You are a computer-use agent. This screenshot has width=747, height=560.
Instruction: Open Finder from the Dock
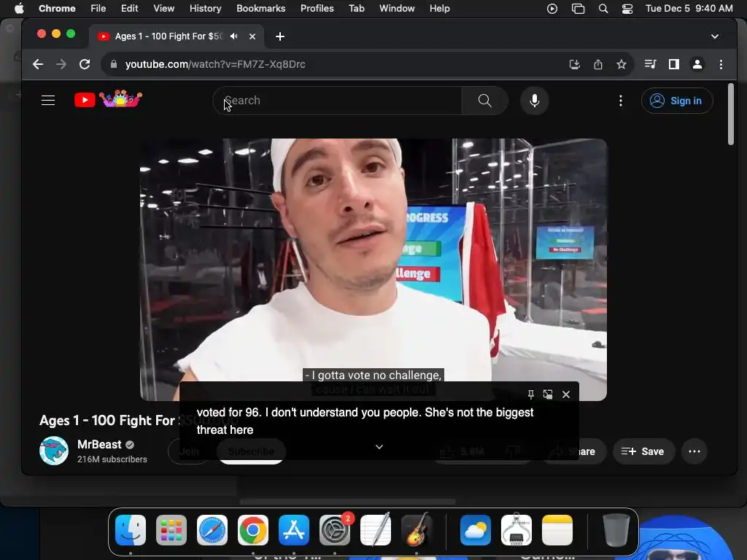click(x=131, y=529)
